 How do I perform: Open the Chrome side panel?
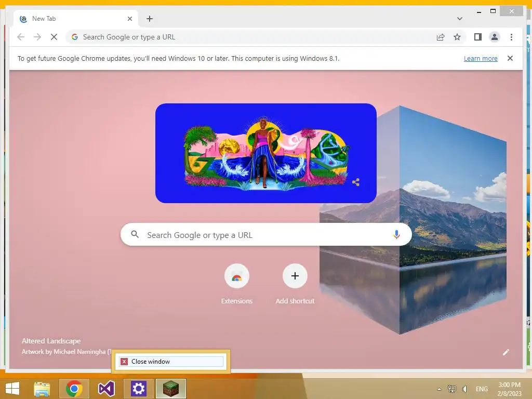[478, 37]
